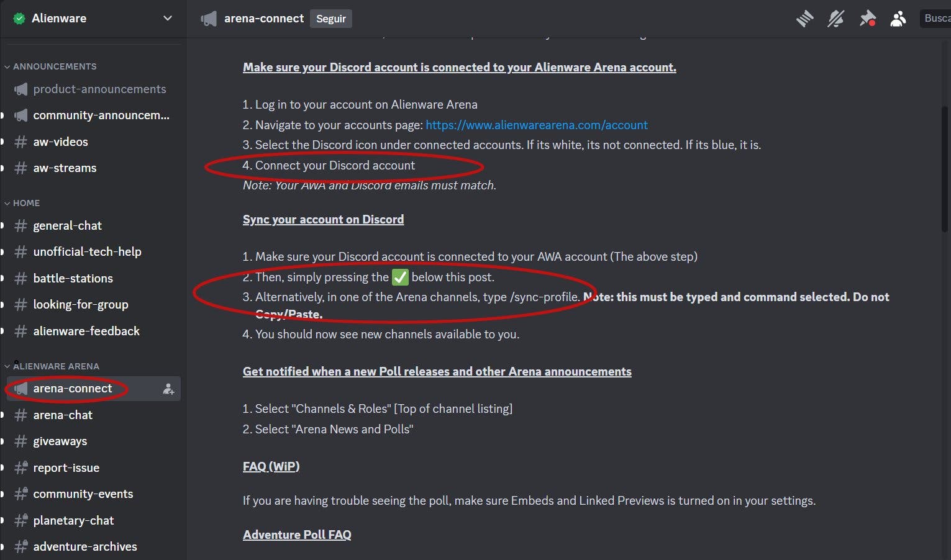This screenshot has height=560, width=951.
Task: Click invite people icon beside arena-connect
Action: 168,389
